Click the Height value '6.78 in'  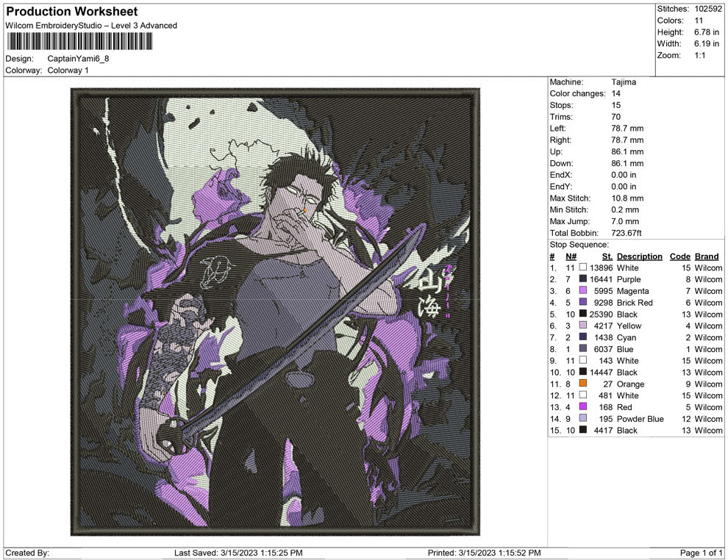707,32
